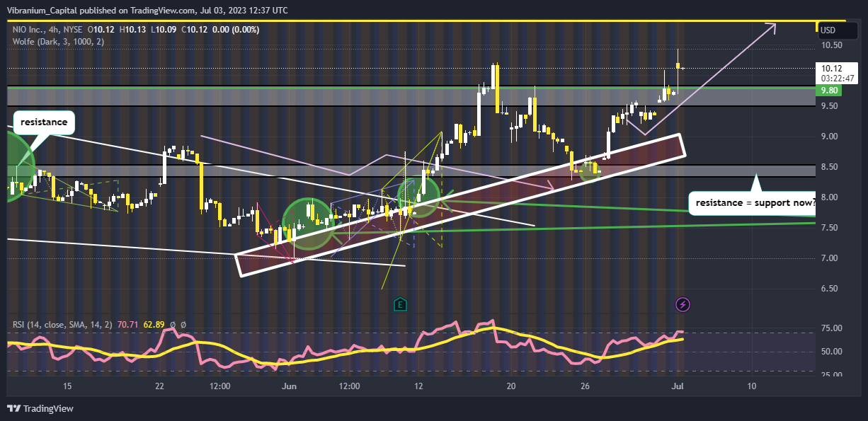
Task: Click the green 9.80 price label
Action: [x=829, y=91]
